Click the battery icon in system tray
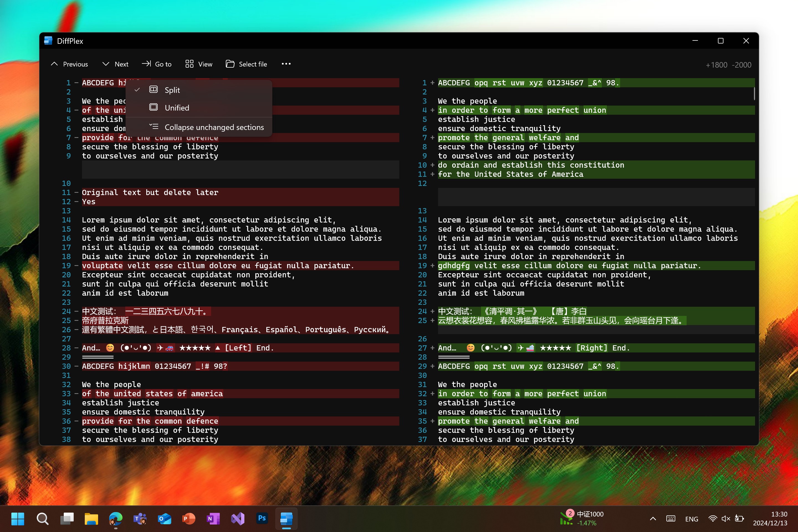798x532 pixels. (739, 519)
